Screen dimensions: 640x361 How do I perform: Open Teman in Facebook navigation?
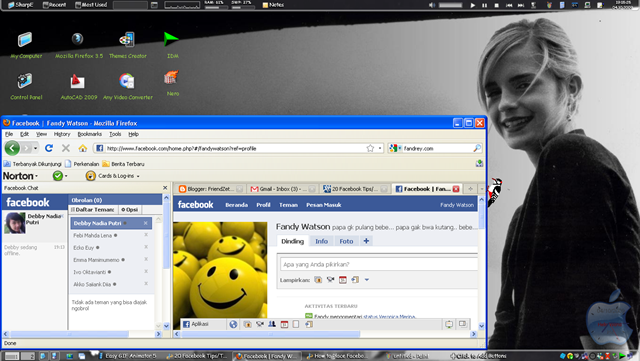pyautogui.click(x=288, y=205)
